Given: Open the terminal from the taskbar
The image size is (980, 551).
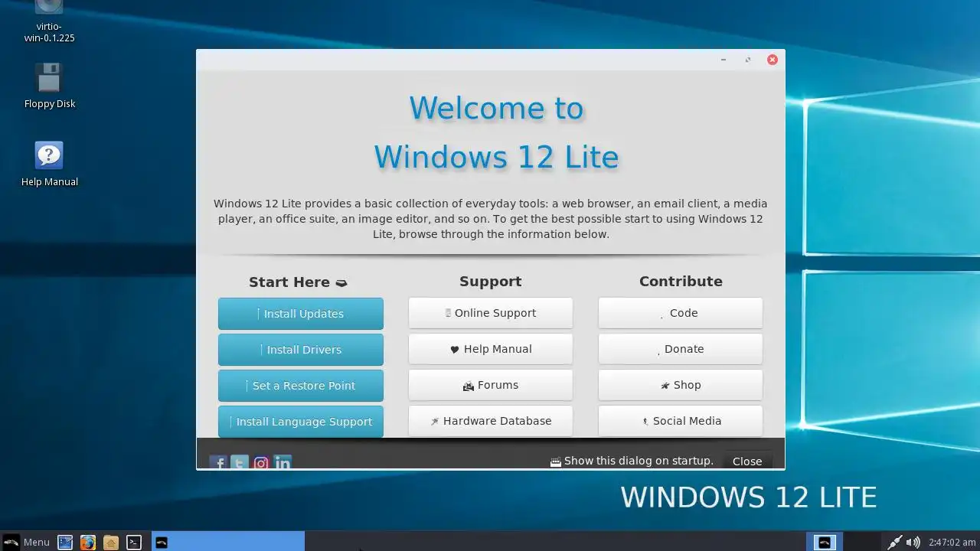Looking at the screenshot, I should (134, 542).
